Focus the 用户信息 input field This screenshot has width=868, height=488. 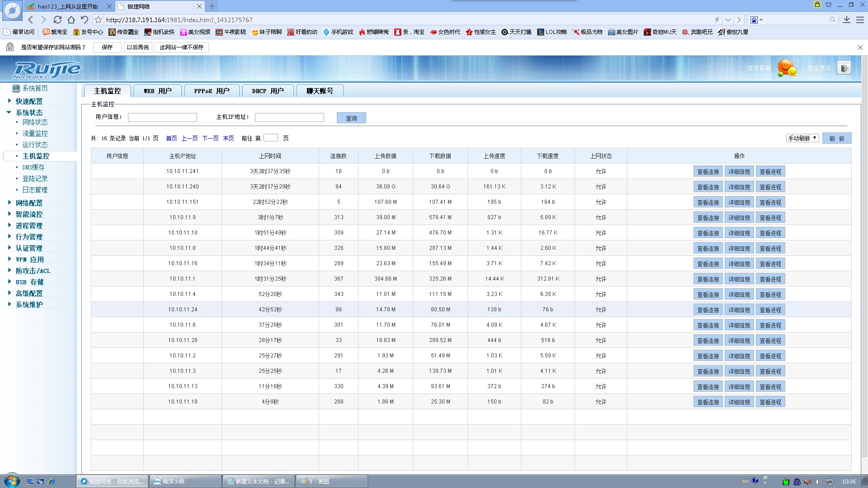[162, 117]
